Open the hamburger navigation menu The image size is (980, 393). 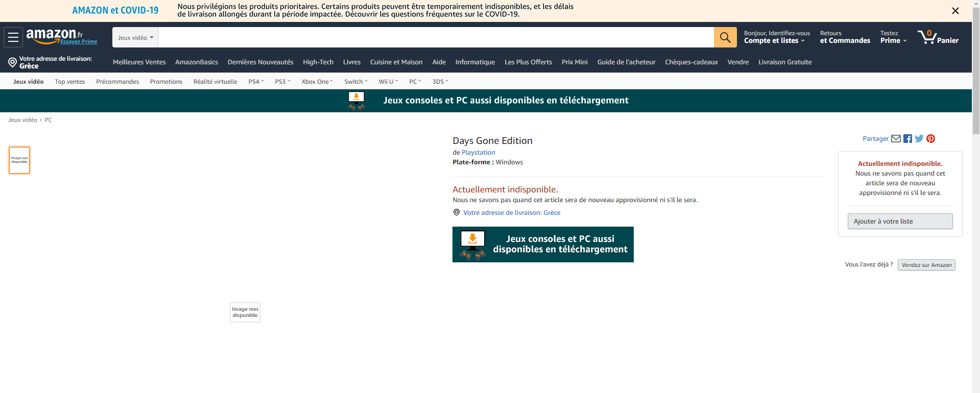click(x=13, y=37)
